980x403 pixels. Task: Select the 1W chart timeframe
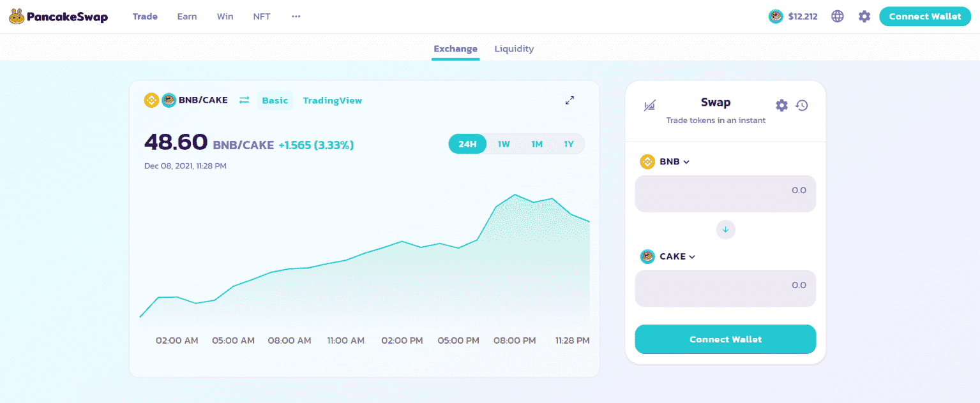tap(504, 144)
